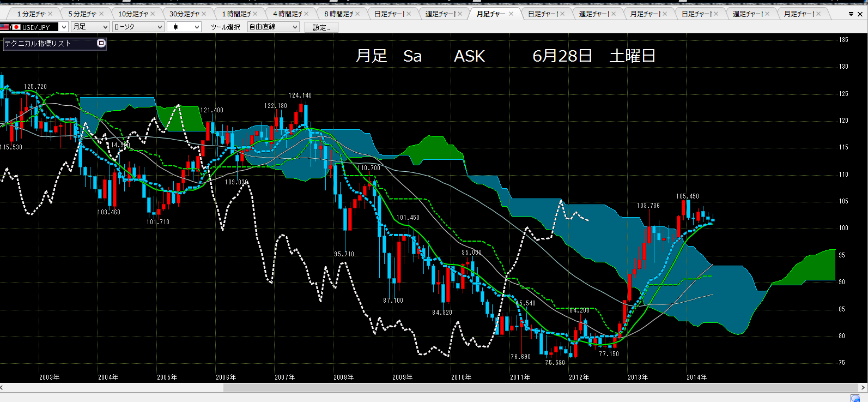Viewport: 868px width, 402px height.
Task: Click the 87.100 price label
Action: [393, 301]
